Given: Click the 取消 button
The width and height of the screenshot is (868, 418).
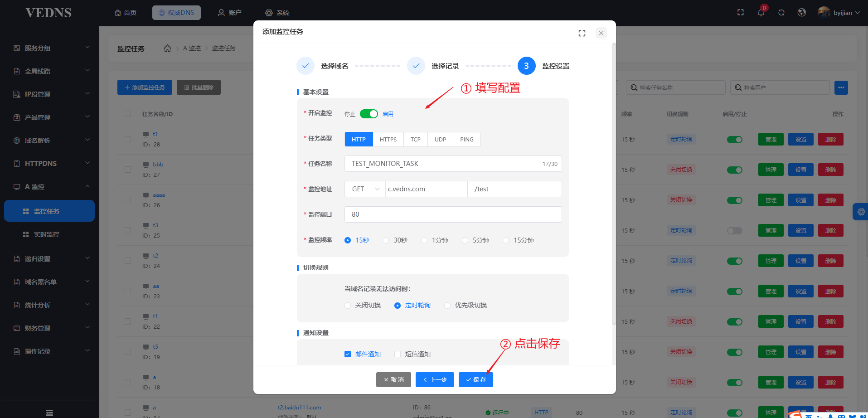Looking at the screenshot, I should click(393, 380).
